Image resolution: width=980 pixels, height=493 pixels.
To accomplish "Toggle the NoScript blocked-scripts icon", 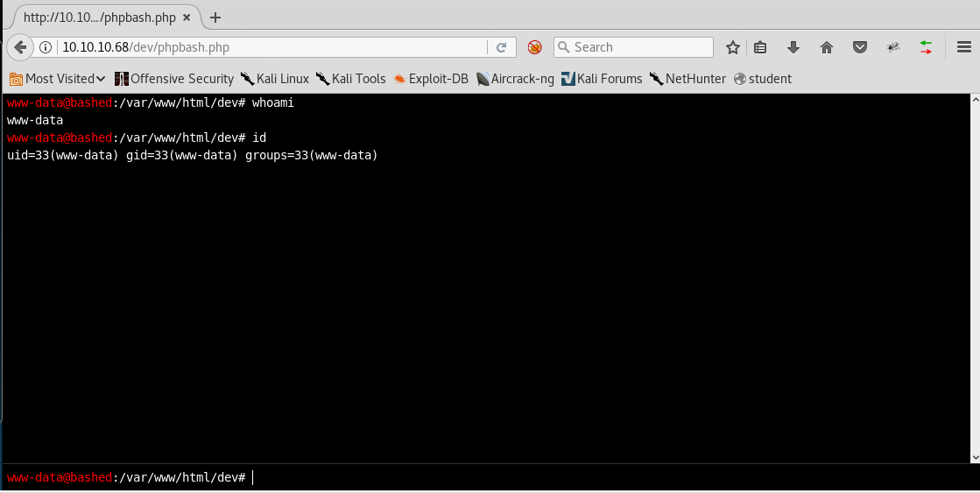I will coord(534,47).
